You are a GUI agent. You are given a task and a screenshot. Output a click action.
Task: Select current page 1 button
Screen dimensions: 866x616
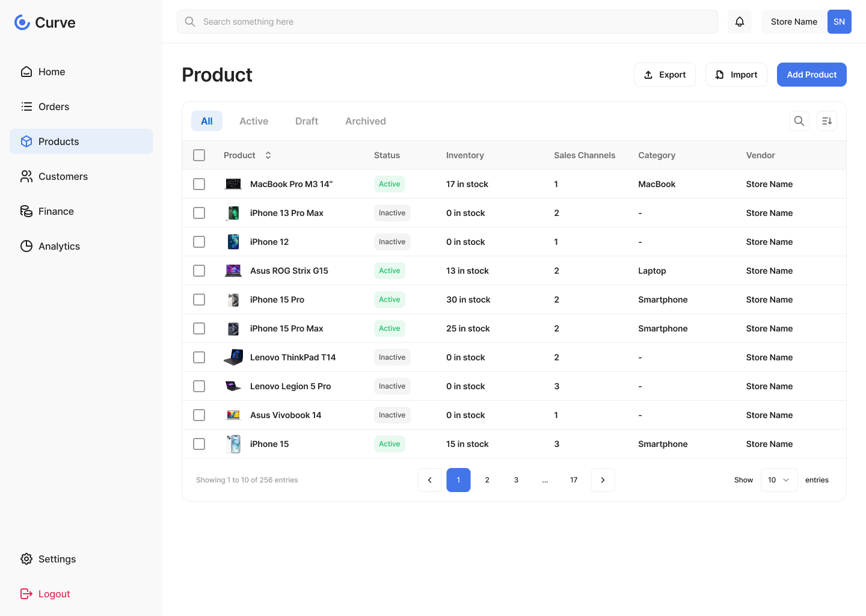point(459,480)
